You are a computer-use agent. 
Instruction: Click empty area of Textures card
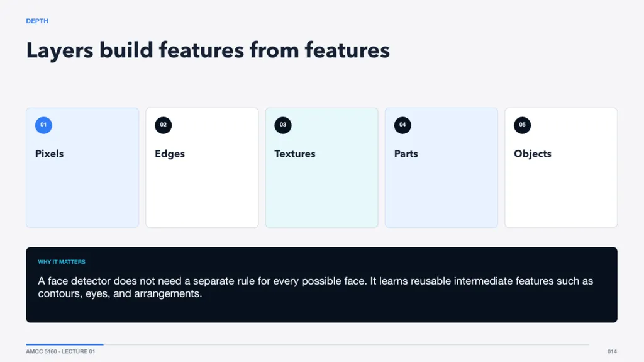tap(321, 193)
